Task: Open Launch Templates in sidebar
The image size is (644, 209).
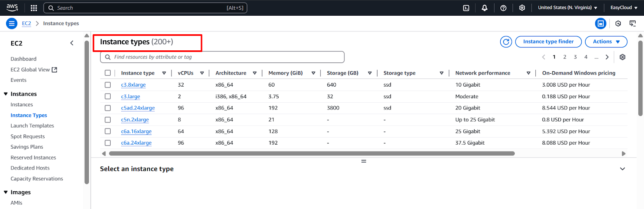Action: pyautogui.click(x=32, y=126)
